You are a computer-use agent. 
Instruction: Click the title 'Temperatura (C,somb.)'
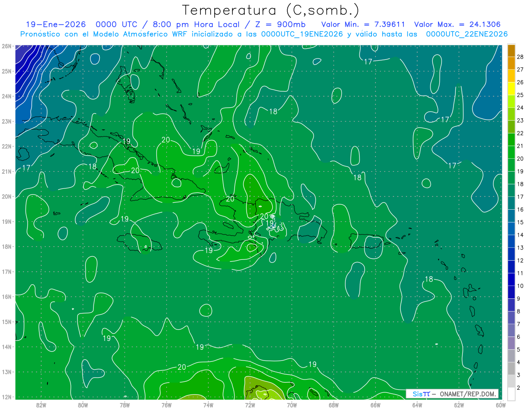click(x=271, y=10)
